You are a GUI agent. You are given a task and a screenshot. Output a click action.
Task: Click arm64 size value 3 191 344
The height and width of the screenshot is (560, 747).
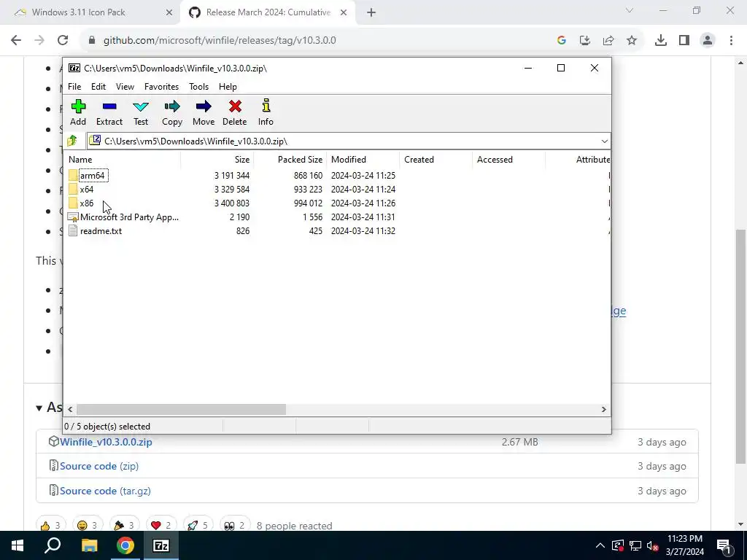[232, 176]
